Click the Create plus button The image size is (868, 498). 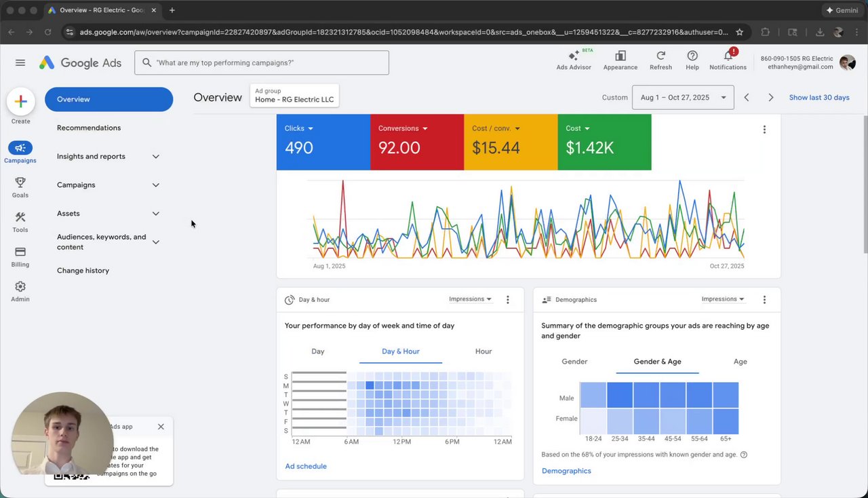click(x=20, y=101)
